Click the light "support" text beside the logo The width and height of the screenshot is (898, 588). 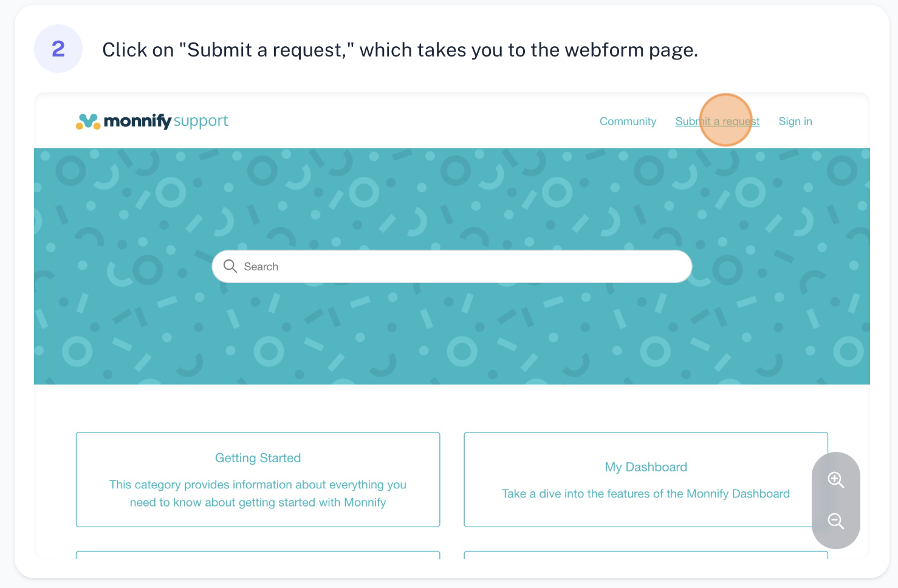(201, 121)
